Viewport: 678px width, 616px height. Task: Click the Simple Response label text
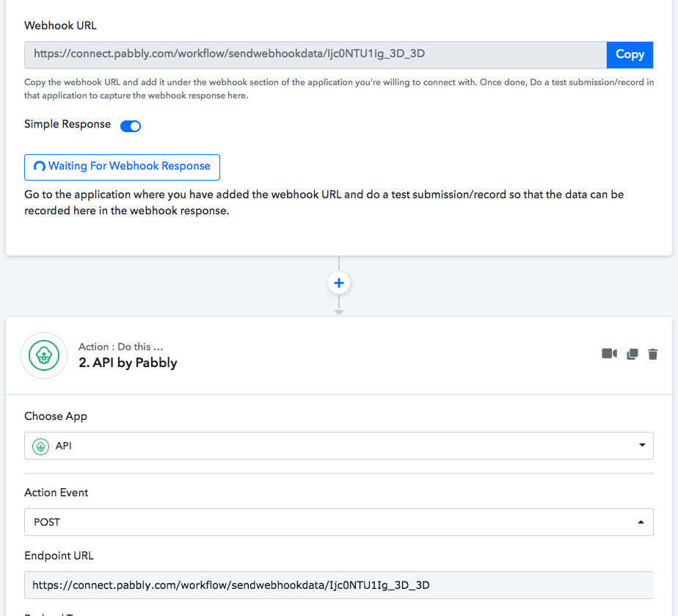68,124
